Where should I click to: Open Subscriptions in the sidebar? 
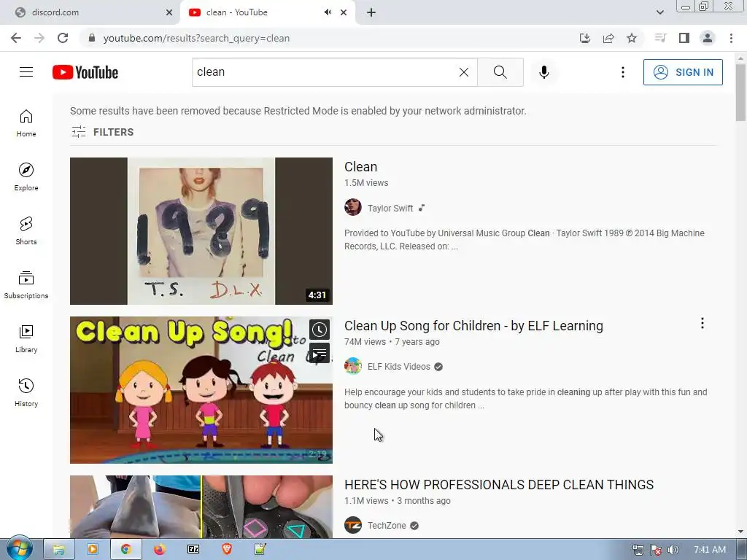tap(26, 285)
